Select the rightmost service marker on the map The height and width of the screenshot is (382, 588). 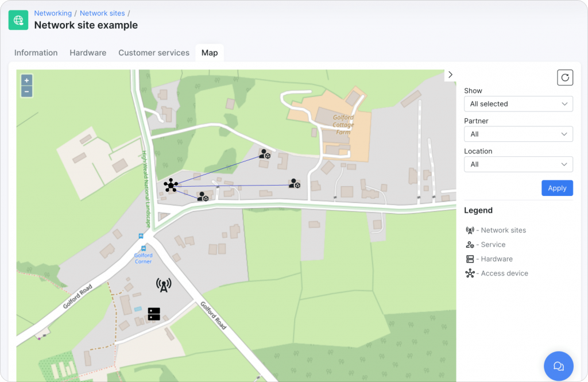point(294,184)
